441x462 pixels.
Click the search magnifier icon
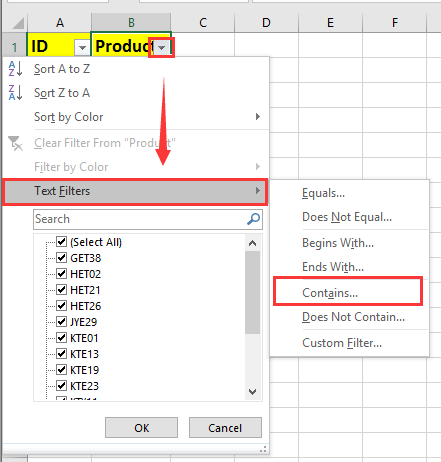click(253, 219)
